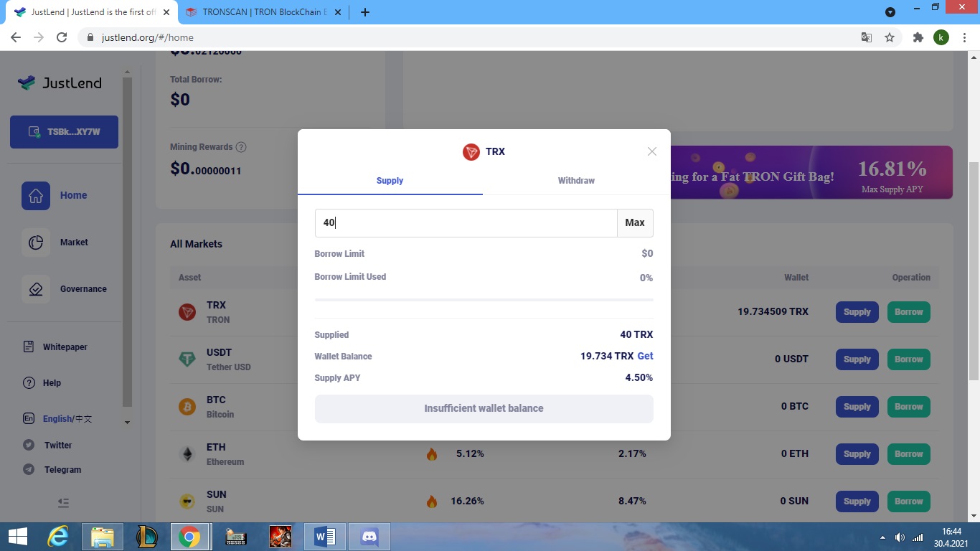This screenshot has width=980, height=551.
Task: Open the Chrome profile avatar K
Action: click(x=941, y=37)
